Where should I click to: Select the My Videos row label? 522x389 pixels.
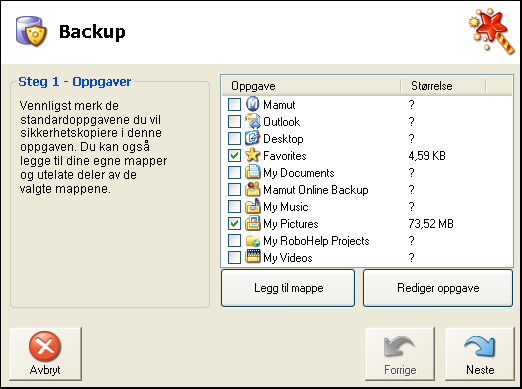(x=288, y=258)
